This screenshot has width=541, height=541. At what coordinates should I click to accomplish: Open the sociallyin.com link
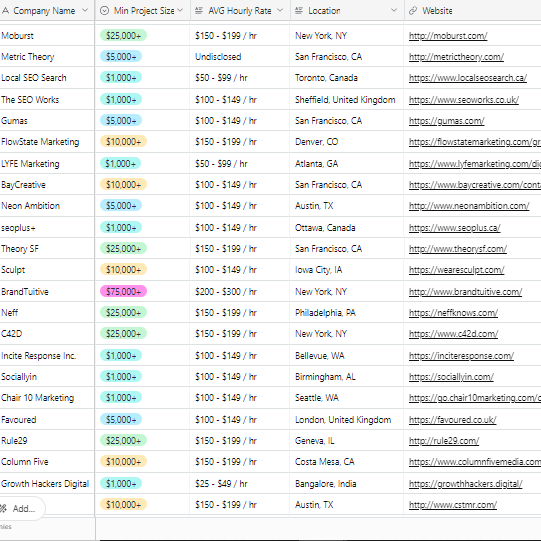pyautogui.click(x=451, y=377)
